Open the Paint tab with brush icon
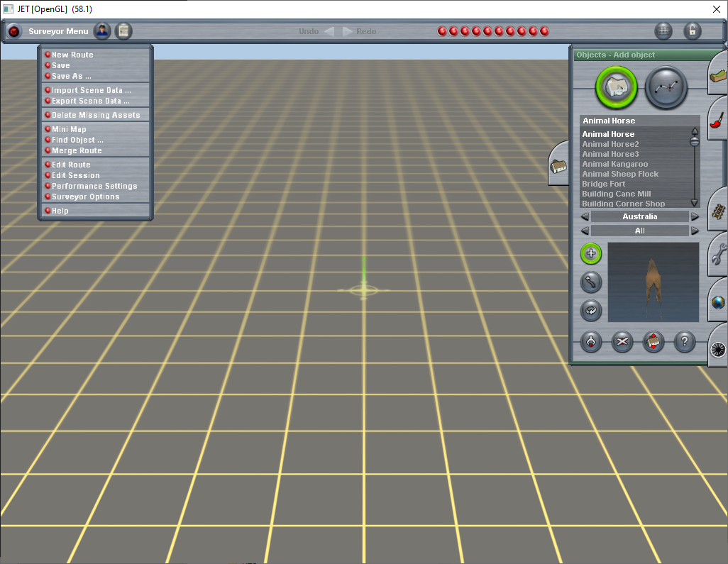This screenshot has width=728, height=564. (718, 119)
